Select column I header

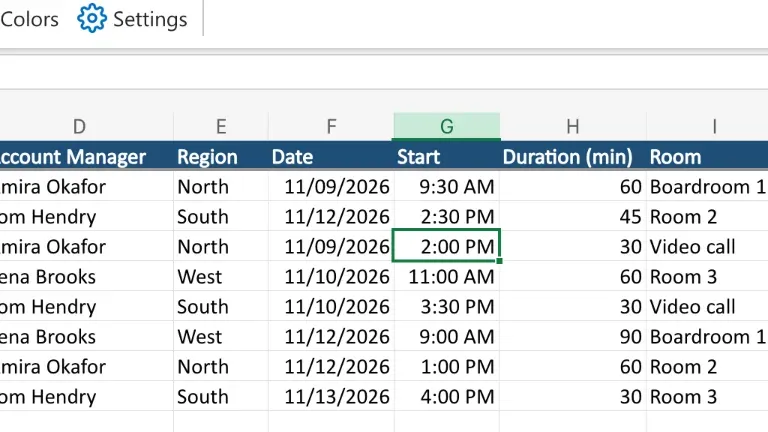[715, 126]
